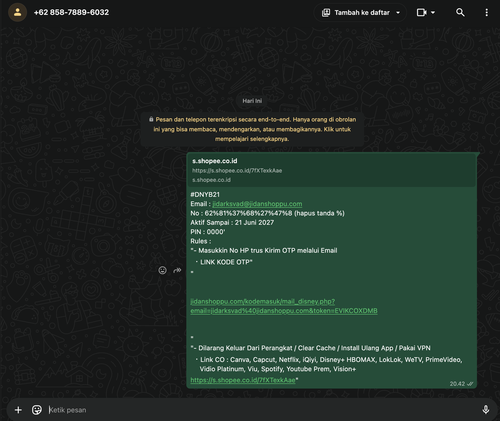
Task: Click the Aktif Sampai : 21 Juni 2027 line
Action: click(232, 222)
